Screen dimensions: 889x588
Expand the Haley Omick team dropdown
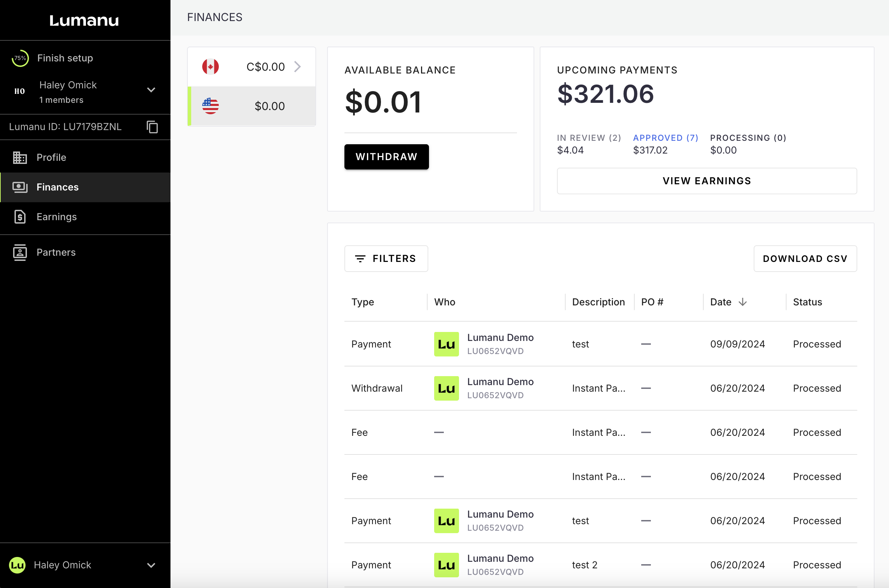(151, 90)
